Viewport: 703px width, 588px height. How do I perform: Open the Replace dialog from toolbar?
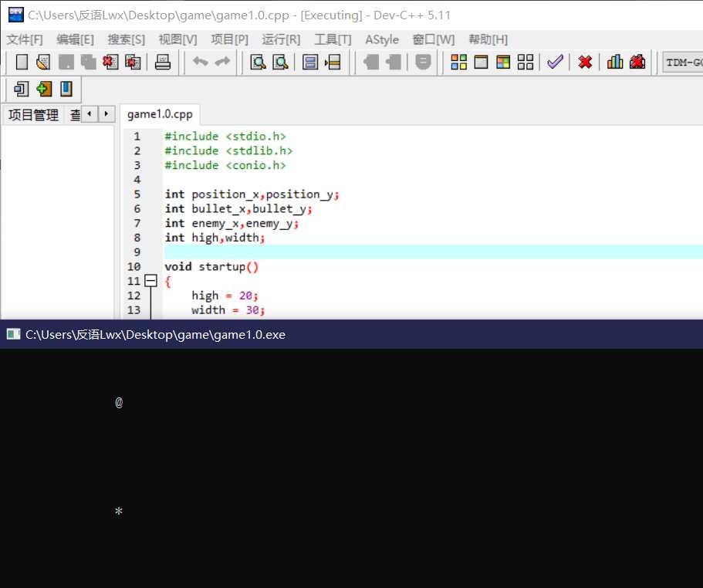pos(280,62)
